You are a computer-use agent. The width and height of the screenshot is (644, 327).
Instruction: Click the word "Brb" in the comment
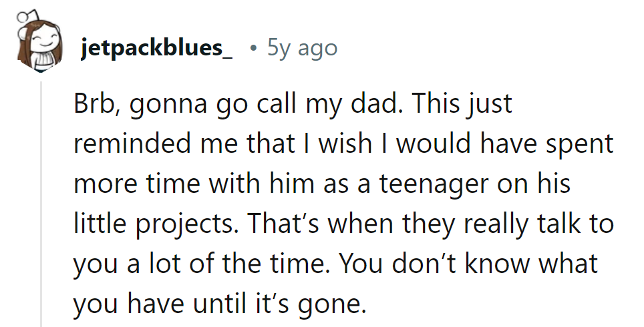click(x=92, y=105)
